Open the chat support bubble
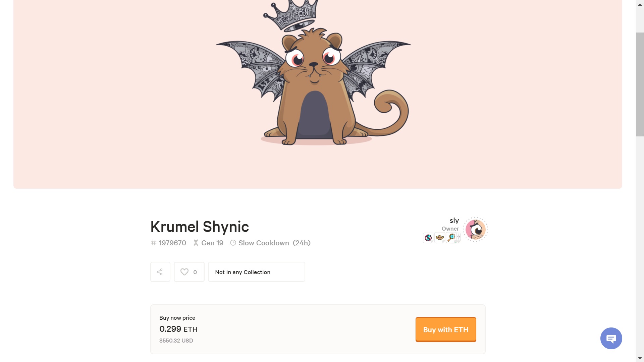This screenshot has width=644, height=362. coord(611,338)
